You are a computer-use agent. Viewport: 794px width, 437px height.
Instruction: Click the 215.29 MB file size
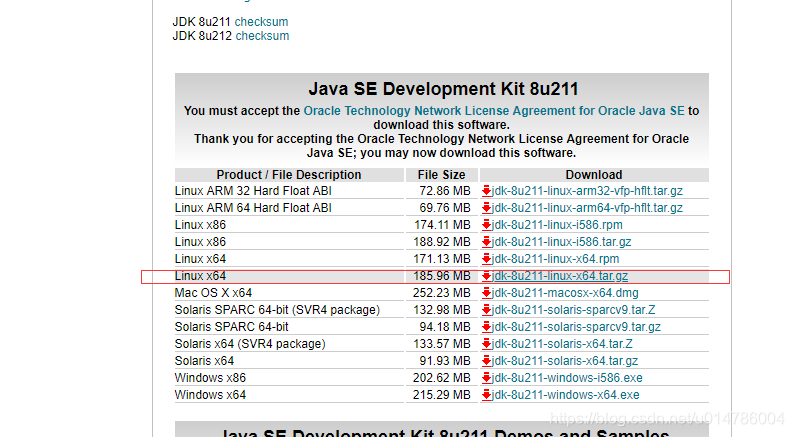tap(442, 395)
